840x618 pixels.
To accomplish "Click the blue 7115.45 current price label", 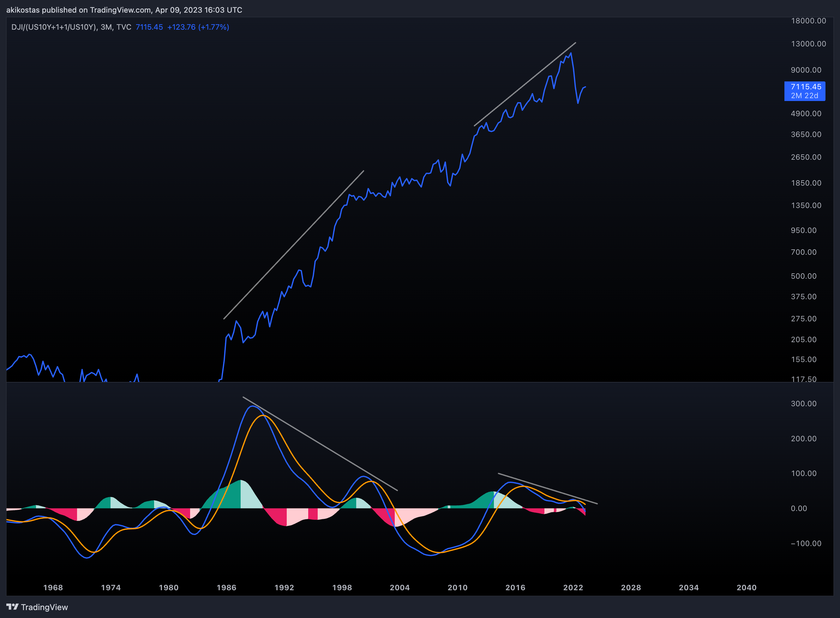I will click(806, 87).
